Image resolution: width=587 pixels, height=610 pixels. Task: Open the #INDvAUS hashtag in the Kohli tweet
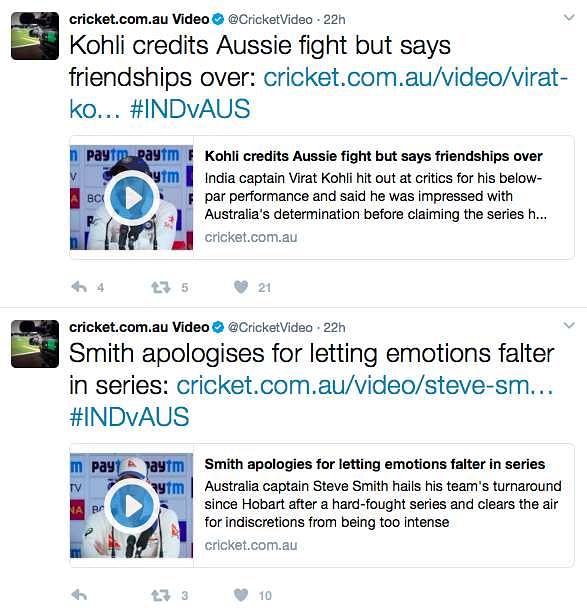[190, 109]
